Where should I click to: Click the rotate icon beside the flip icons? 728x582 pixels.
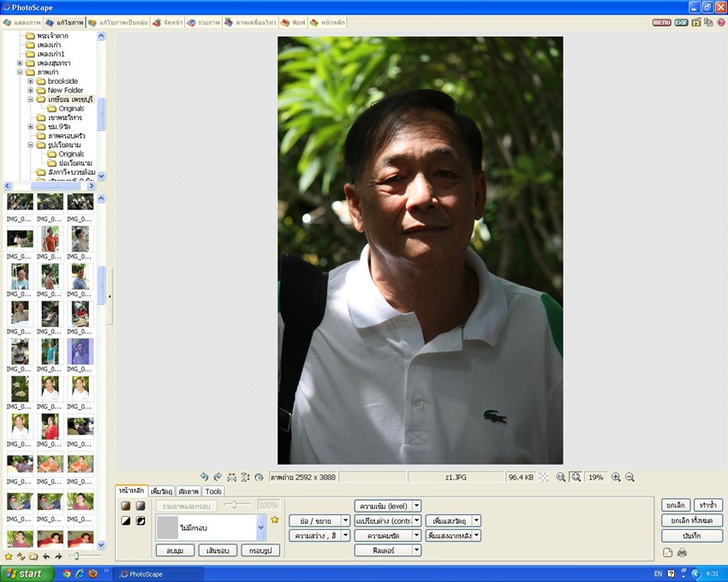[x=259, y=477]
